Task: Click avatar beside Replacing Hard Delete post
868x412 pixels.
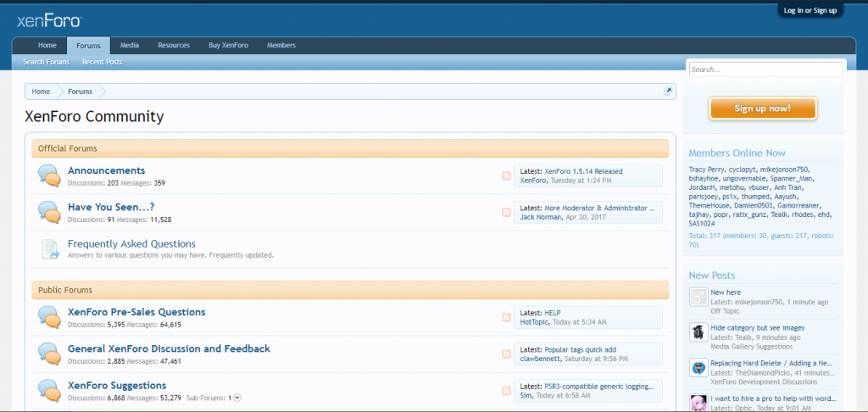Action: click(698, 368)
